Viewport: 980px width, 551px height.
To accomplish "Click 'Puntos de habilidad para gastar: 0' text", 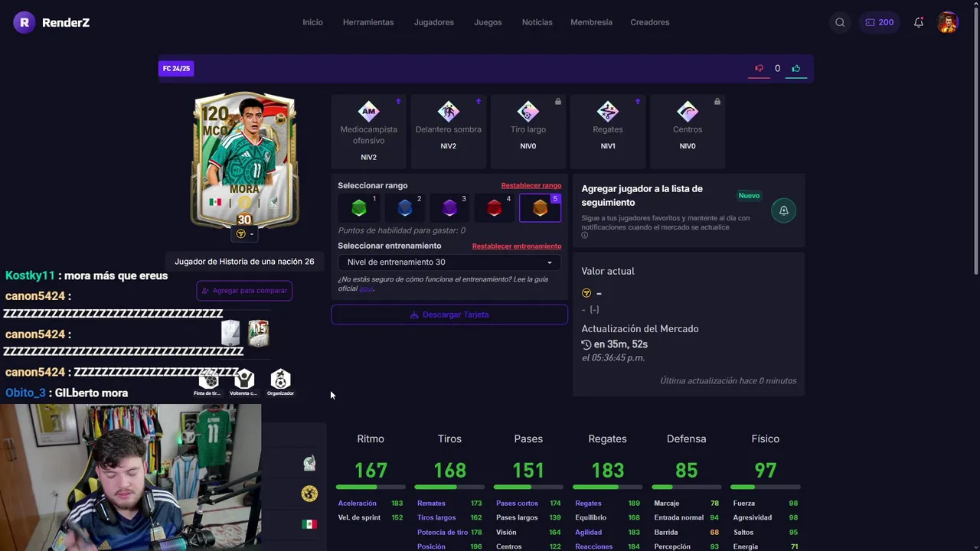I will tap(402, 230).
